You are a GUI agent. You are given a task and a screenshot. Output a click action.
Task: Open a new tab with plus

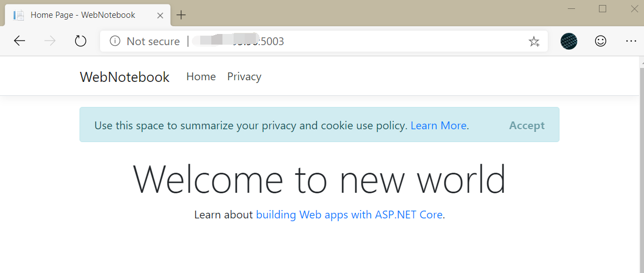coord(181,15)
